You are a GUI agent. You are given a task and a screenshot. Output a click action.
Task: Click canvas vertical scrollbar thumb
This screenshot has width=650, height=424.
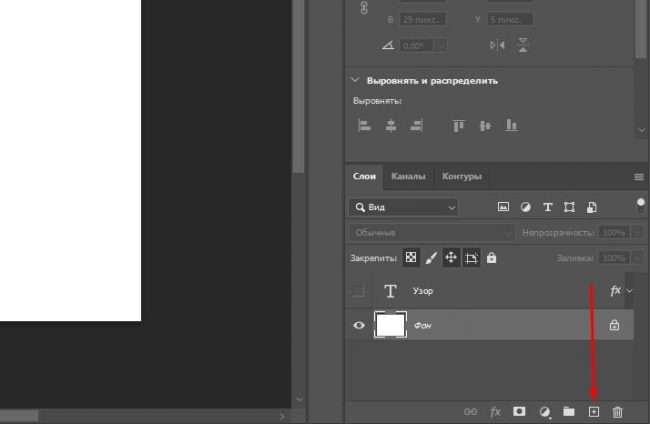tap(298, 85)
